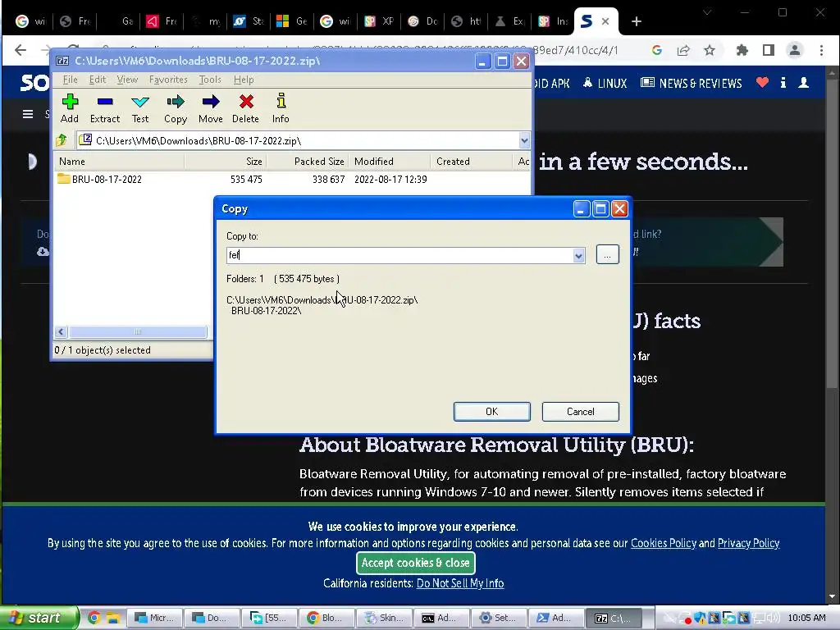Open the Favorites menu
Image resolution: width=840 pixels, height=630 pixels.
168,80
